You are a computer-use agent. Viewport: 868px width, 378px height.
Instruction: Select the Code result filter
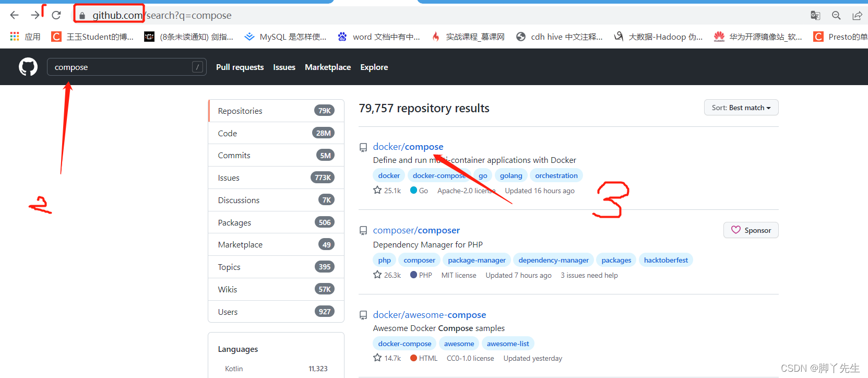point(276,133)
